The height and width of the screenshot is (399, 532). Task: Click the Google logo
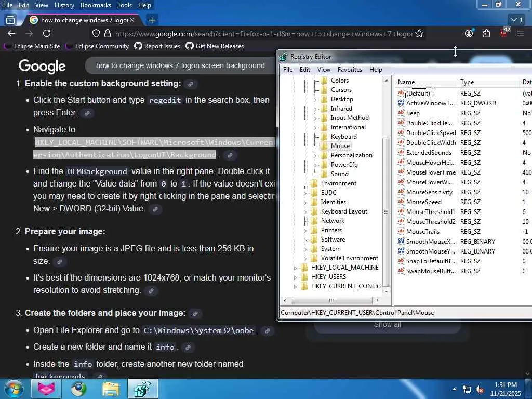42,66
